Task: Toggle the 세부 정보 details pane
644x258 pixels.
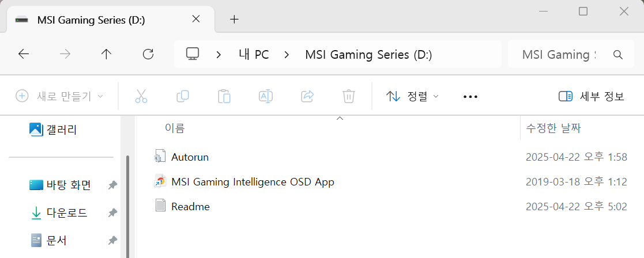Action: 592,97
